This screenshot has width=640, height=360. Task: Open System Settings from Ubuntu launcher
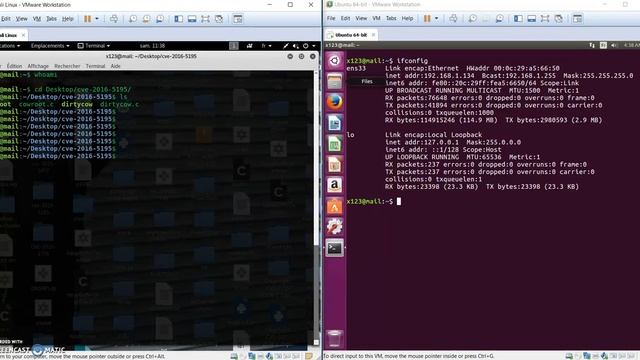click(x=334, y=227)
